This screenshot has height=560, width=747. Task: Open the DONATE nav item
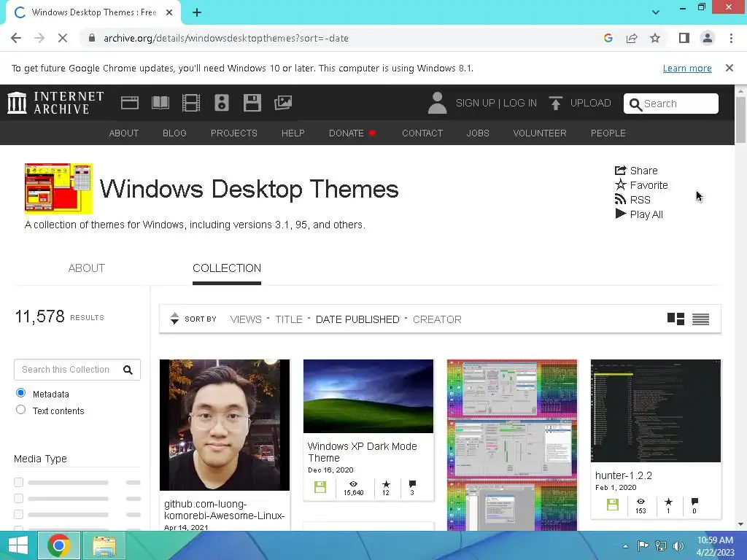(347, 133)
